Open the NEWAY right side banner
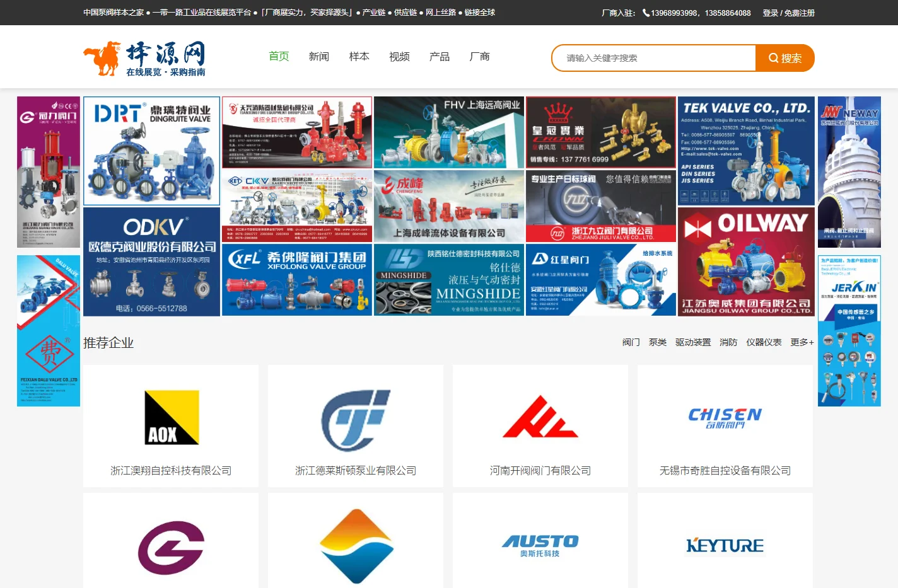This screenshot has width=898, height=588. tap(849, 172)
